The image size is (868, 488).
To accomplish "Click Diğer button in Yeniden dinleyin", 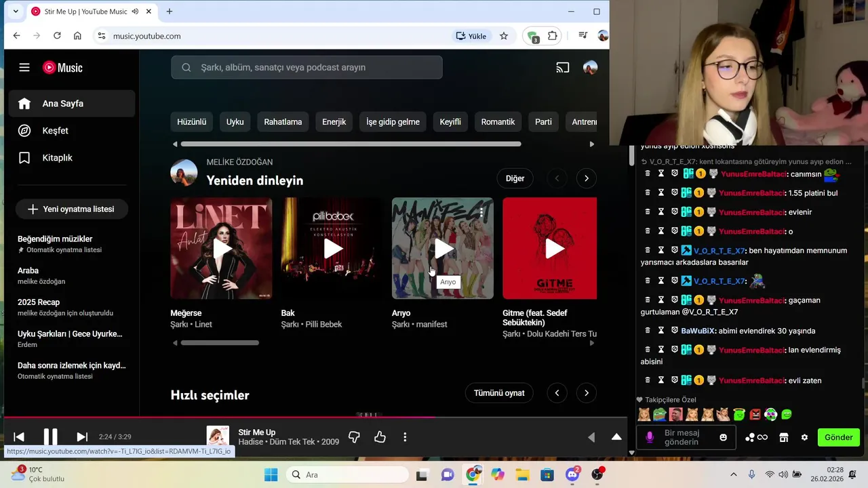I will click(515, 178).
